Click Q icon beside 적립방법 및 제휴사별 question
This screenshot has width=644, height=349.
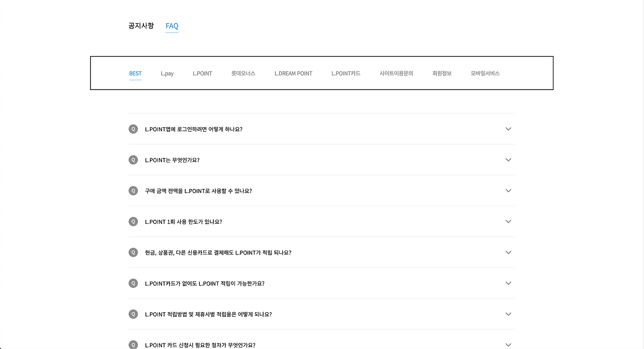point(133,314)
